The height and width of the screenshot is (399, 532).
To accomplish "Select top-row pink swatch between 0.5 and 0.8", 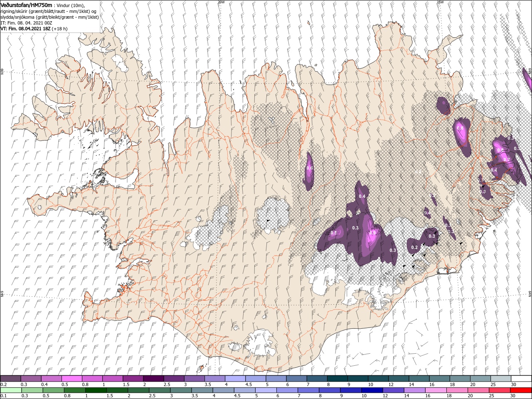I will click(x=72, y=378).
